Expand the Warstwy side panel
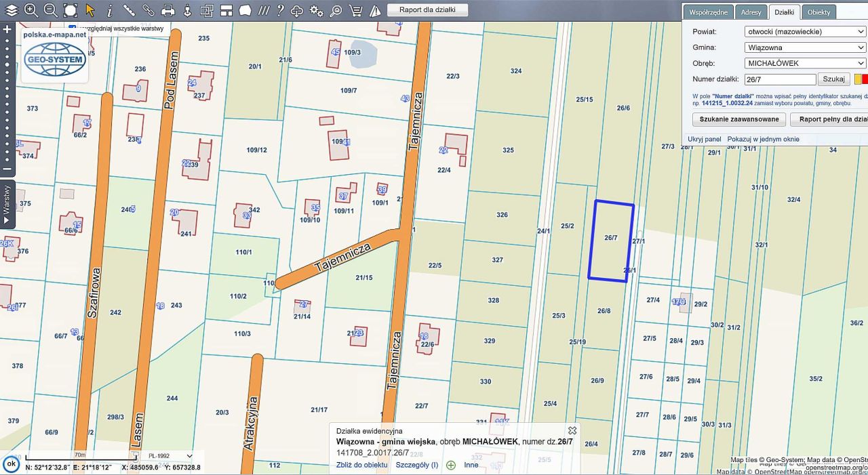 click(x=7, y=204)
